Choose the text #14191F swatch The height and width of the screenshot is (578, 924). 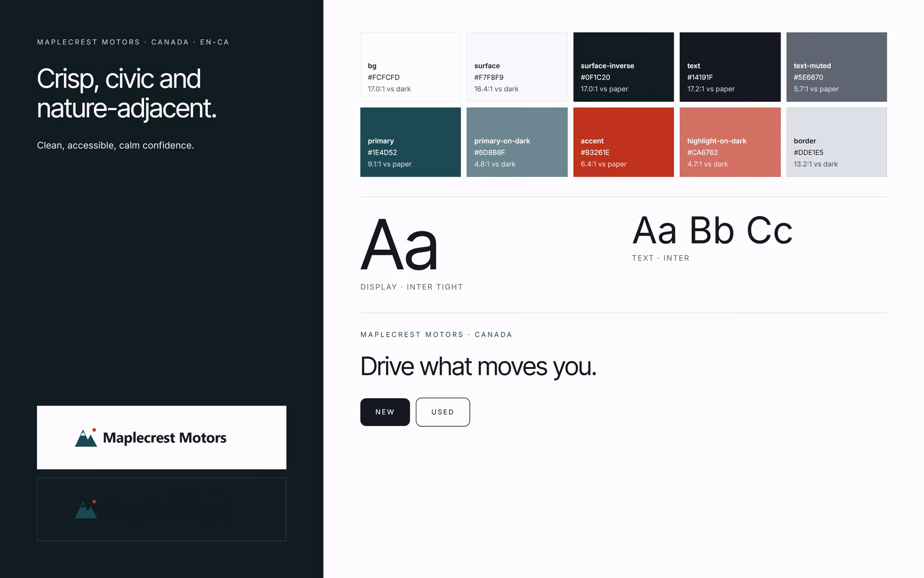coord(730,67)
